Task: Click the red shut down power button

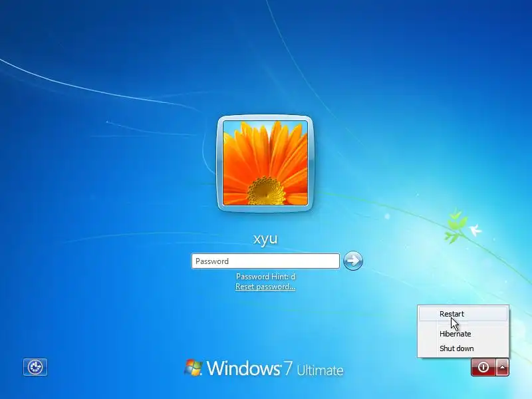Action: [483, 367]
